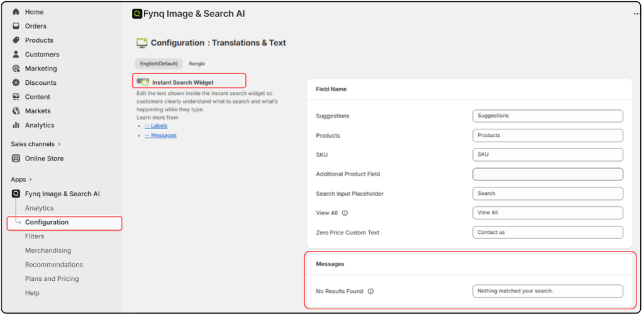The width and height of the screenshot is (644, 315).
Task: Switch to the Bangla language tab
Action: click(197, 64)
